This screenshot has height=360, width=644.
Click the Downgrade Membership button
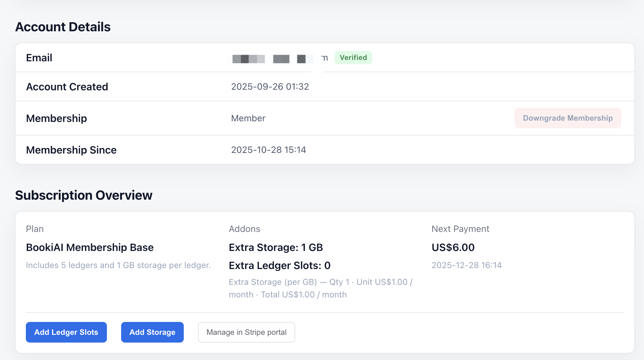[567, 118]
